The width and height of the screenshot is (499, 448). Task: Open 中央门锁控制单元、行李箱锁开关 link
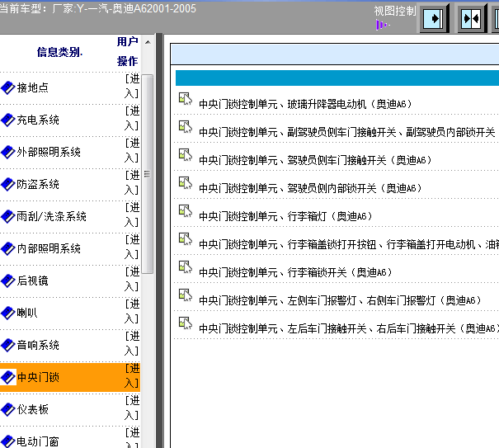click(295, 272)
